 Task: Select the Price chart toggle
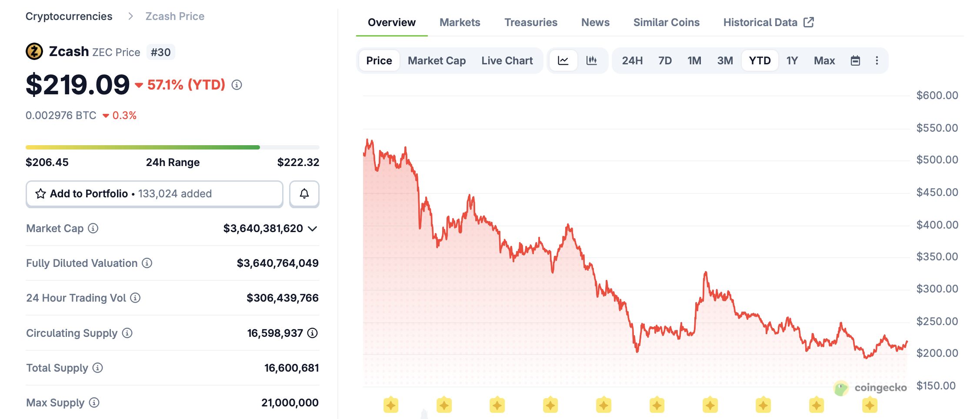[x=379, y=60]
